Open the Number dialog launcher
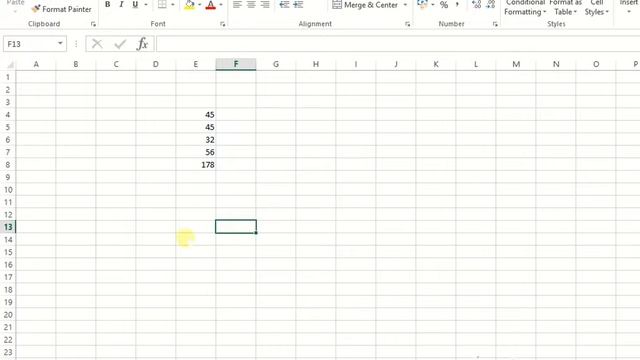640x360 pixels. (x=495, y=24)
